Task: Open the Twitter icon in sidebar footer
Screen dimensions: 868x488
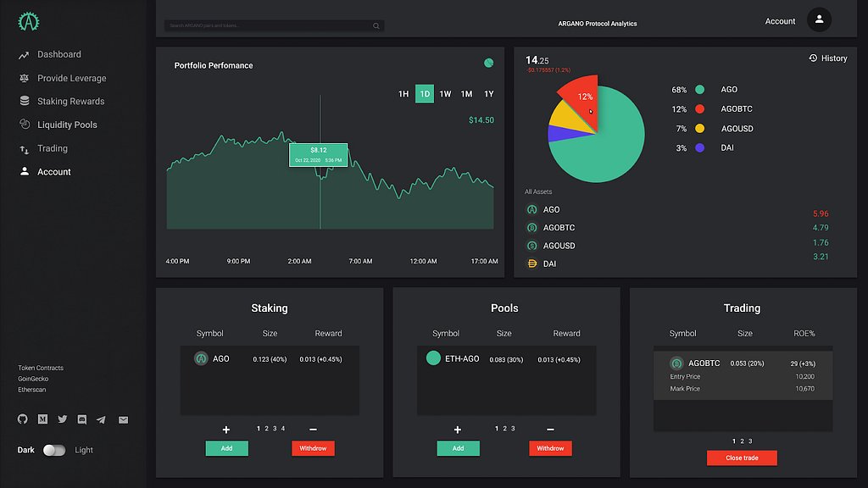Action: [x=63, y=419]
